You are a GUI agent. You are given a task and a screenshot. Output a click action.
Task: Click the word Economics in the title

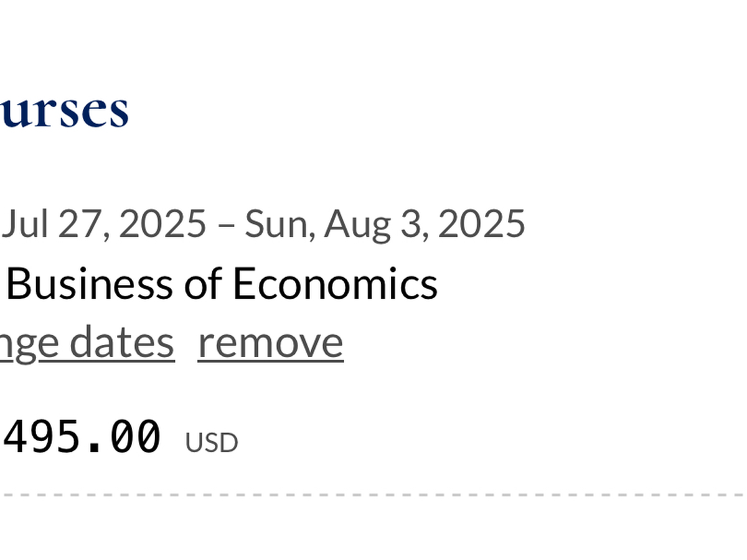(335, 284)
